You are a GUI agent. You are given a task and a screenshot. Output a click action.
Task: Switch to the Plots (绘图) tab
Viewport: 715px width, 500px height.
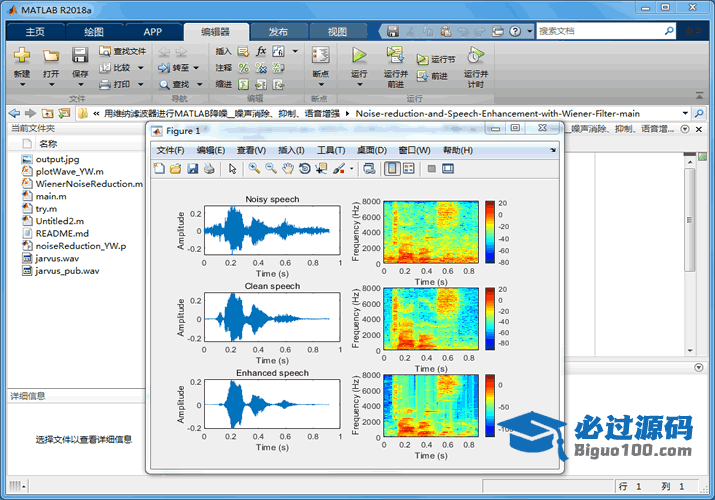tap(94, 31)
